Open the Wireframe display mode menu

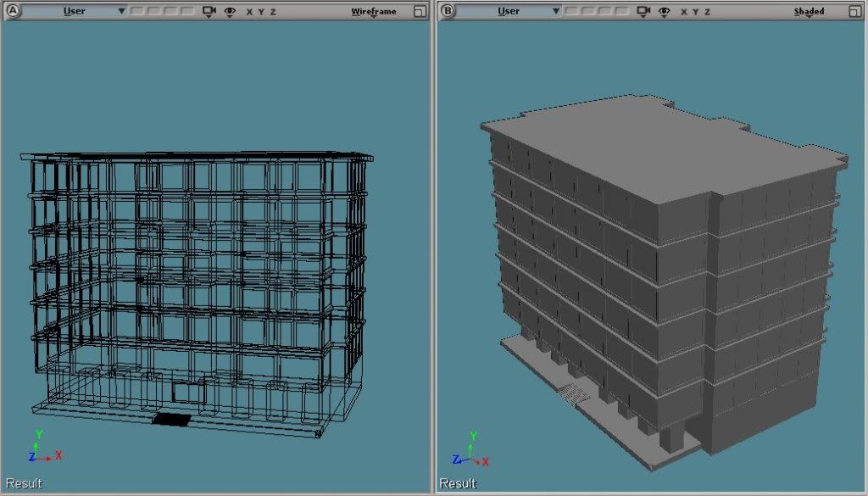tap(374, 12)
